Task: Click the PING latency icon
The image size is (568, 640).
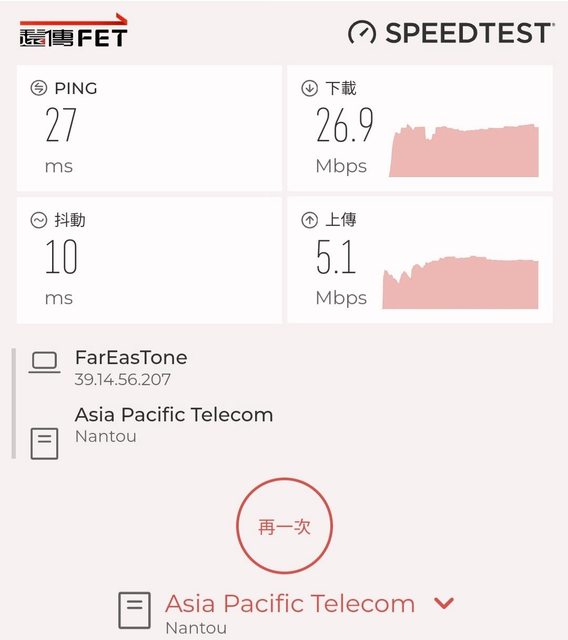Action: click(39, 88)
